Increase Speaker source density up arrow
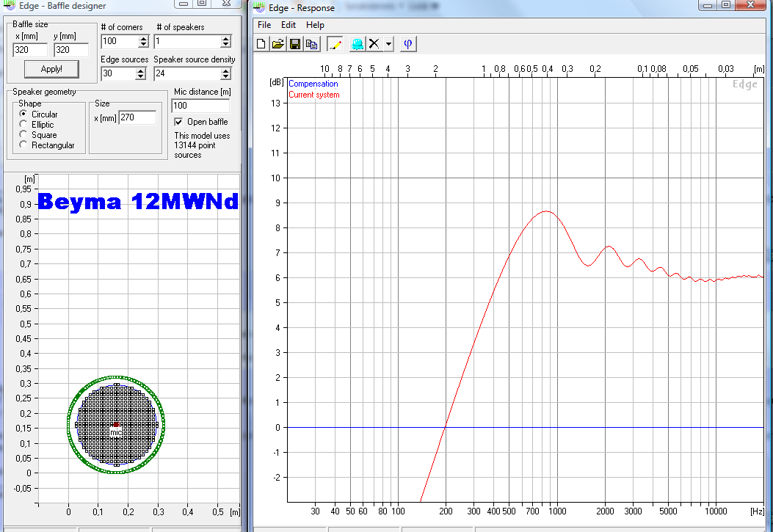 tap(226, 70)
